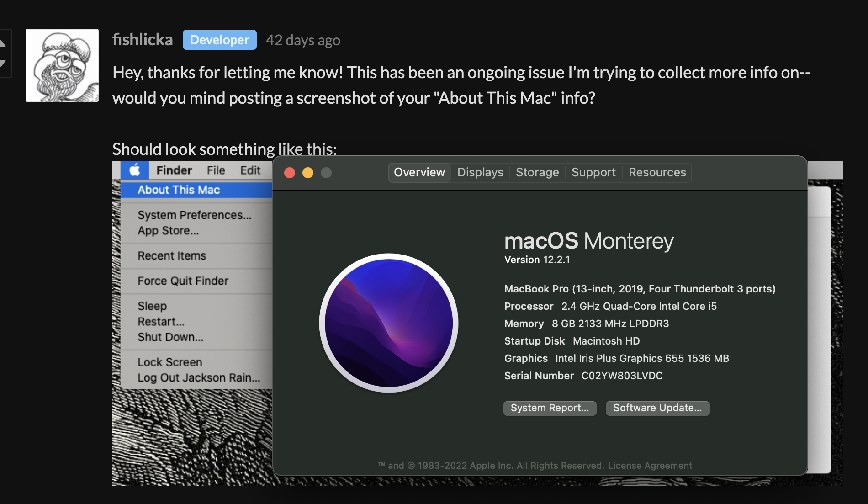Click the Startup Disk value Macintosh HD
The image size is (868, 504).
(606, 341)
